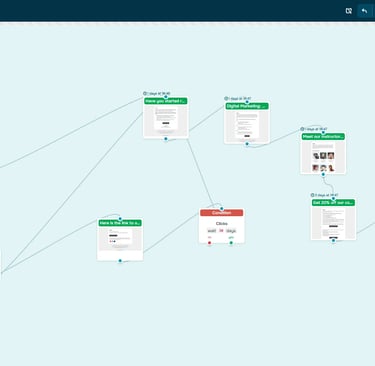375x366 pixels.
Task: Click clock icon above 'Meet our instructor' node
Action: click(302, 129)
